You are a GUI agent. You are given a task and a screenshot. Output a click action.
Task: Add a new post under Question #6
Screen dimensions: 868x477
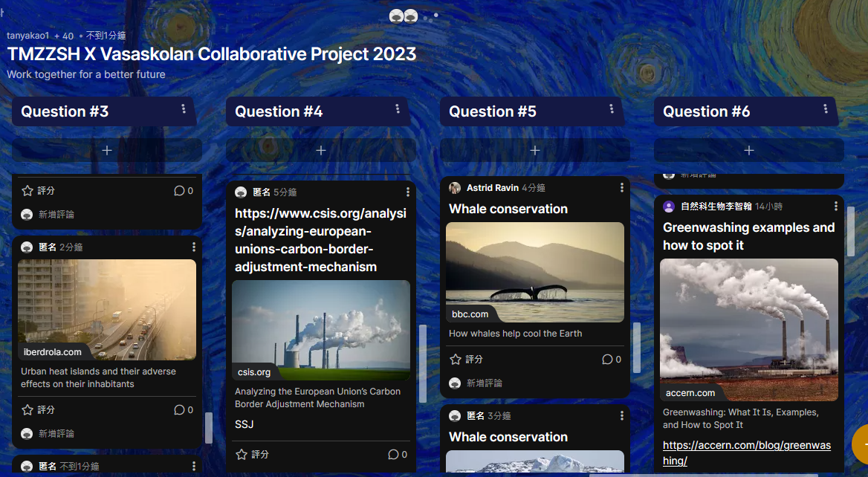[749, 150]
